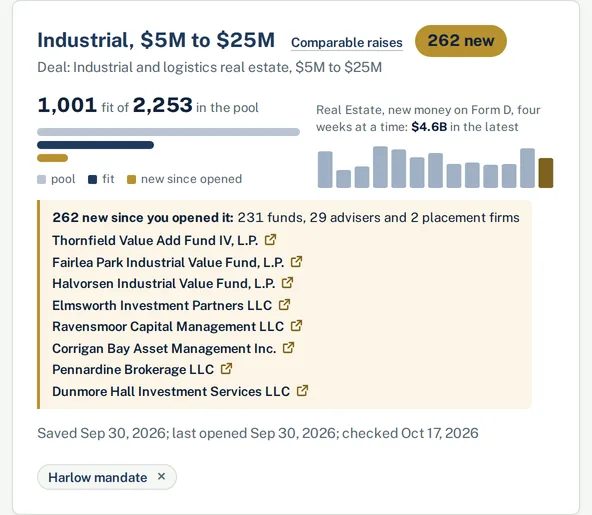Open Elmsworth Investment Partners LLC

click(x=162, y=305)
